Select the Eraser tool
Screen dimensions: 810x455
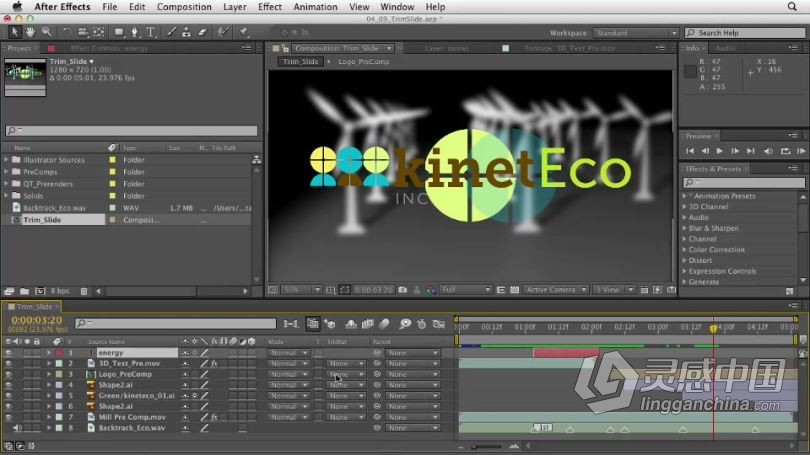pos(202,32)
